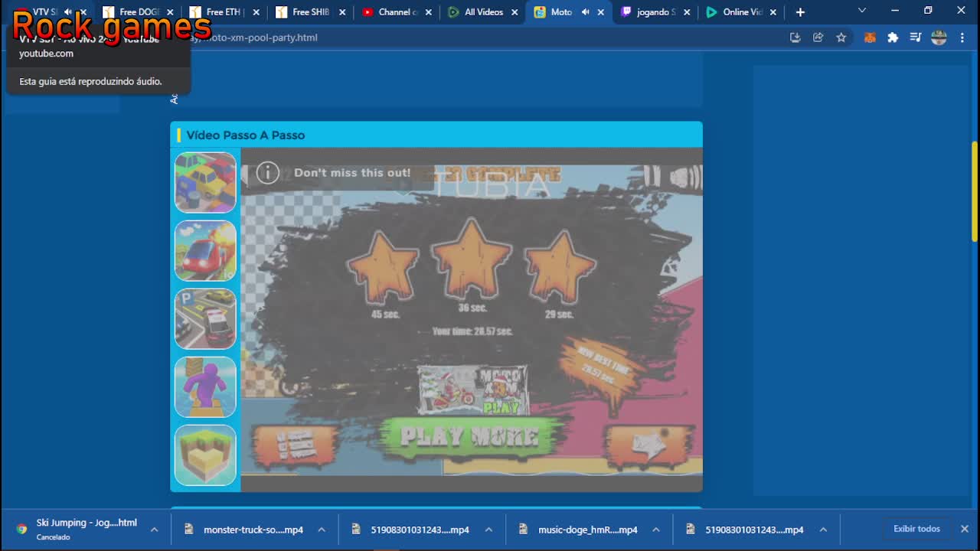The image size is (980, 551).
Task: Click the middle gold star showing 36 sec
Action: pyautogui.click(x=472, y=259)
